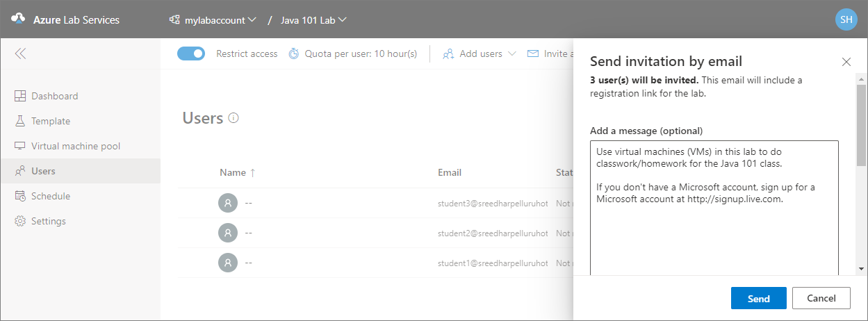
Task: Click the Users info icon
Action: 234,118
